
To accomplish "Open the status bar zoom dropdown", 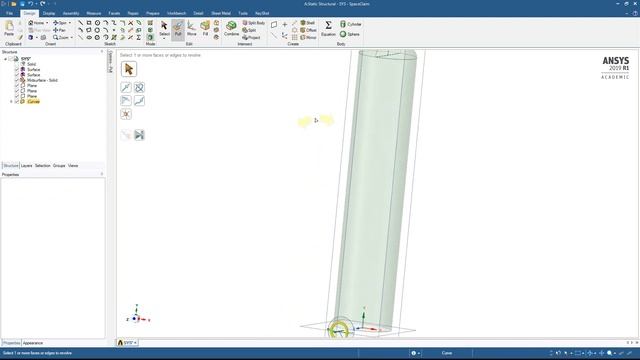I will pos(615,353).
